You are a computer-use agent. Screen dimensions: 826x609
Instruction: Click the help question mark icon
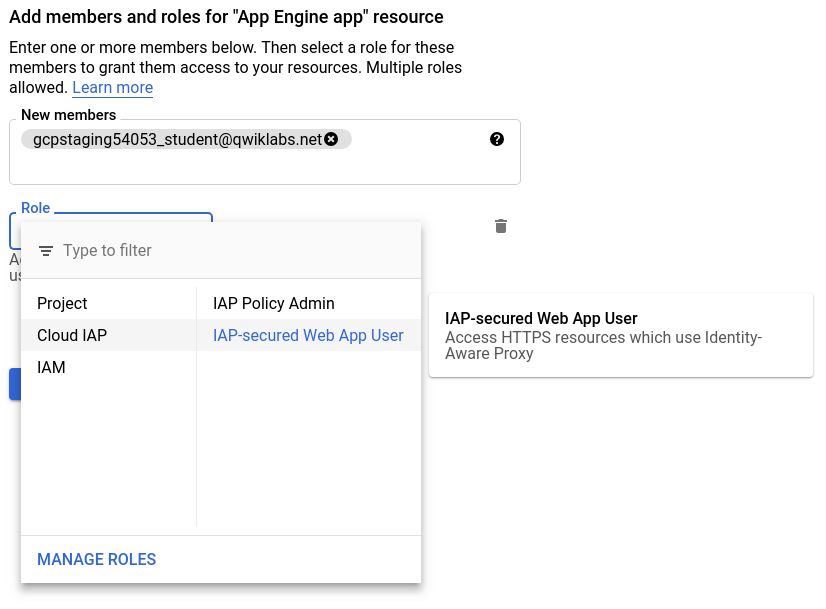click(x=497, y=139)
